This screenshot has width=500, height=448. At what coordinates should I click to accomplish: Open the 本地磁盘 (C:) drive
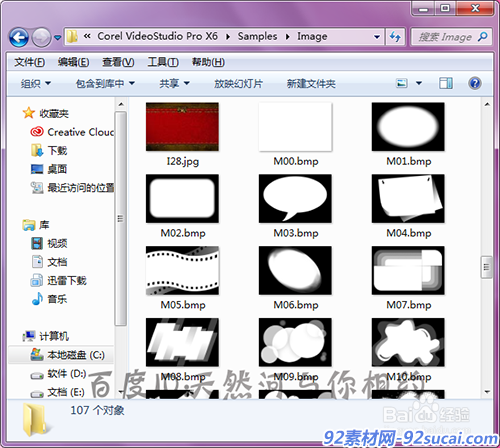coord(67,355)
